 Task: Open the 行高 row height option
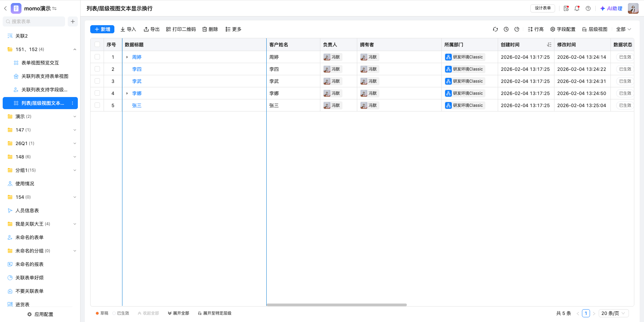coord(536,29)
